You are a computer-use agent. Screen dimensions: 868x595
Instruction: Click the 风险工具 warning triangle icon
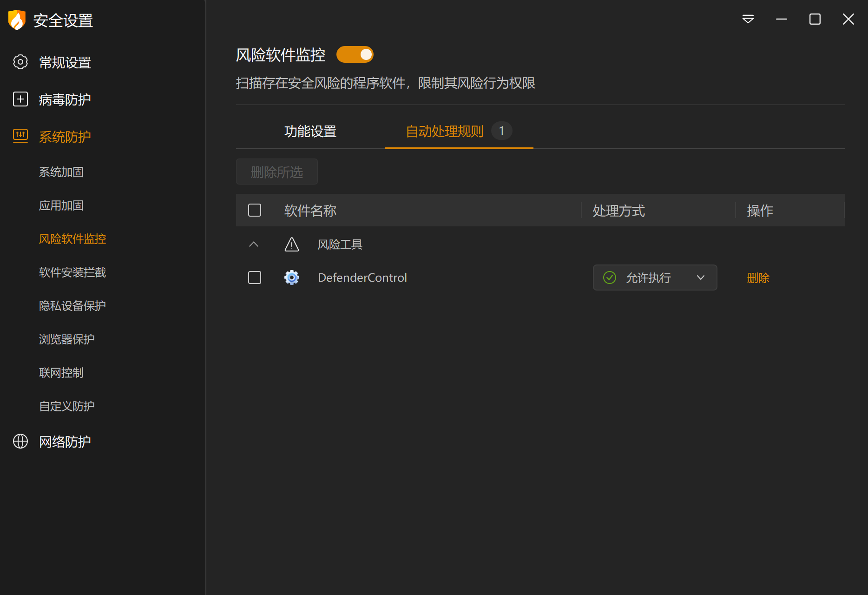(x=292, y=244)
